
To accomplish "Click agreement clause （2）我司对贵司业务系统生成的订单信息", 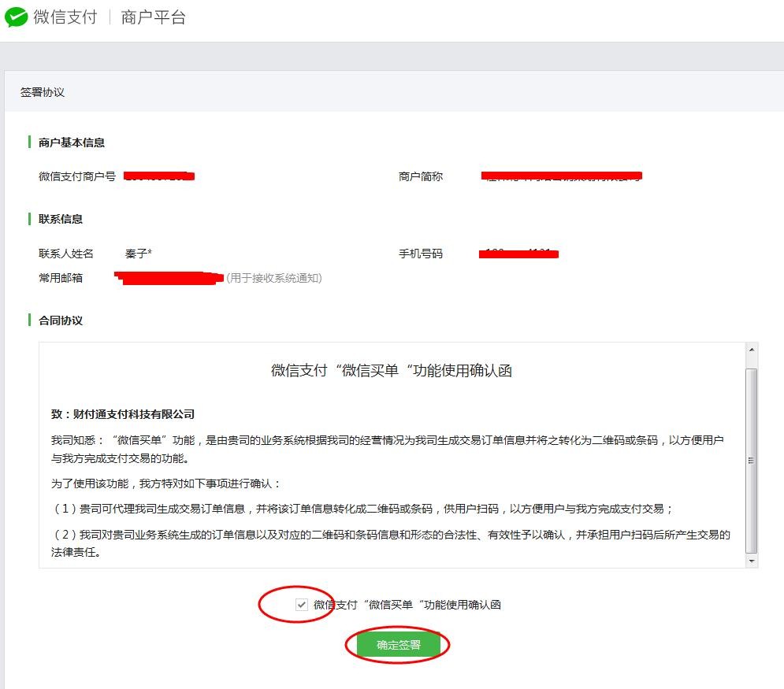I will (x=391, y=543).
